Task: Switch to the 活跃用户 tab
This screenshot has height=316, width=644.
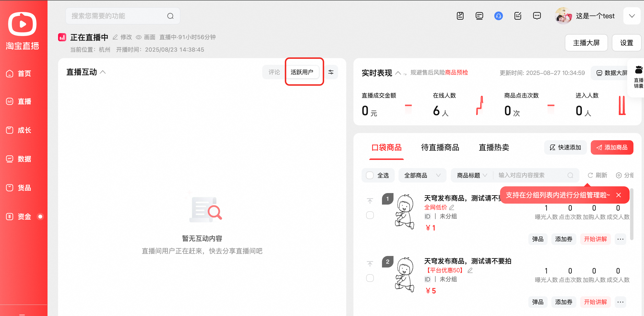Action: 302,72
